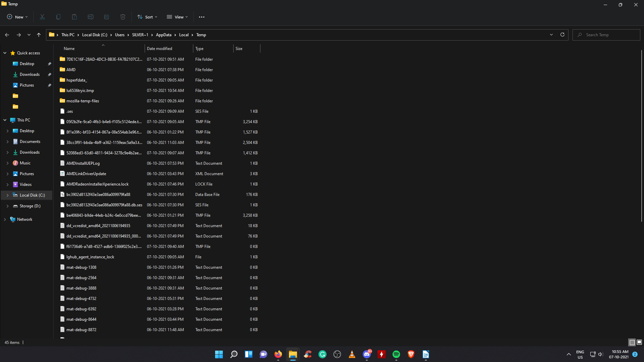The image size is (644, 362).
Task: Click AppData in the breadcrumb path
Action: [163, 35]
